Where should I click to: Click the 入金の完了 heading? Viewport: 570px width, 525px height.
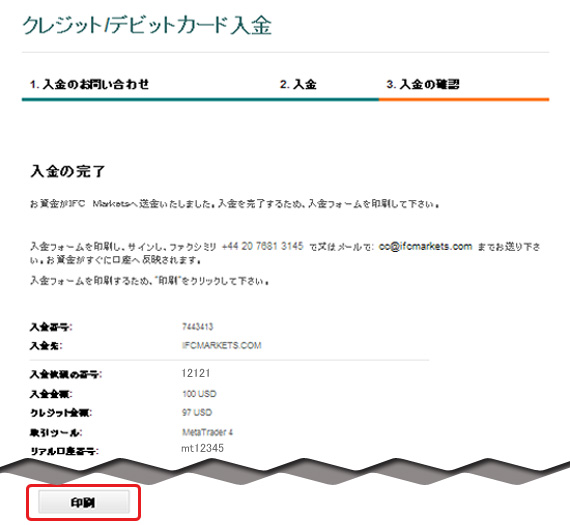pos(68,171)
